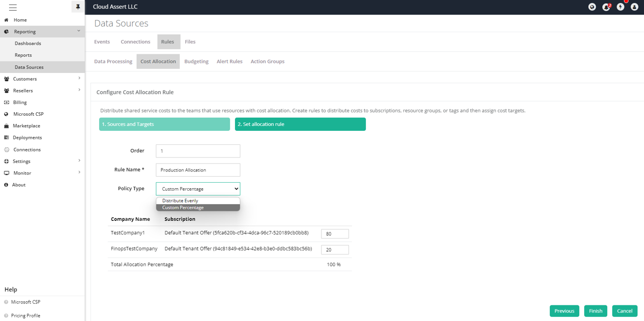Image resolution: width=644 pixels, height=321 pixels.
Task: Edit TestCompany1 percentage field 80
Action: [335, 234]
